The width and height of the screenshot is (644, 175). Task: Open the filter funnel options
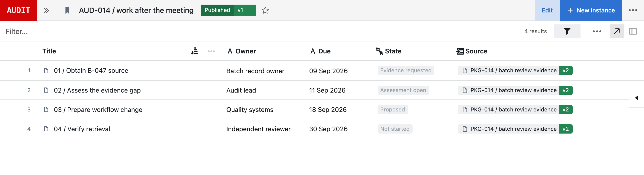567,31
